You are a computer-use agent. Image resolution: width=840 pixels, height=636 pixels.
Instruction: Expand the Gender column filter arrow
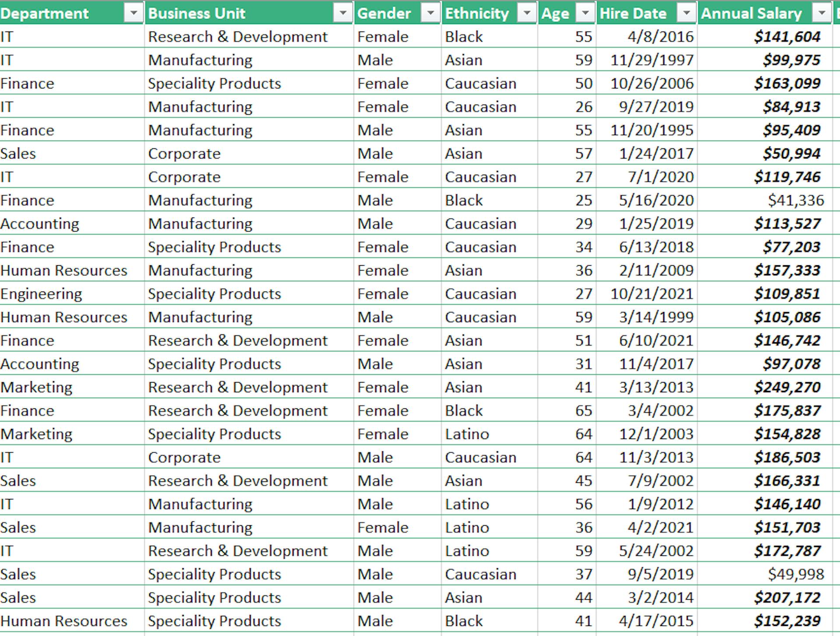click(430, 14)
